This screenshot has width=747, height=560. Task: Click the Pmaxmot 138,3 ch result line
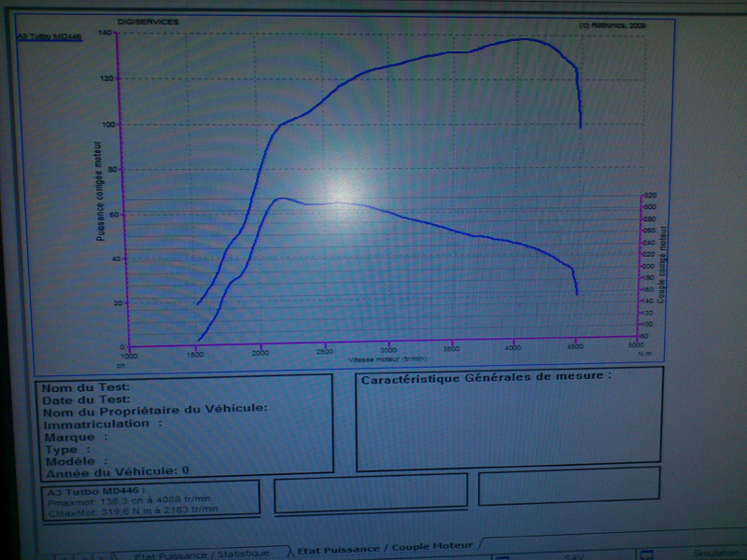131,500
